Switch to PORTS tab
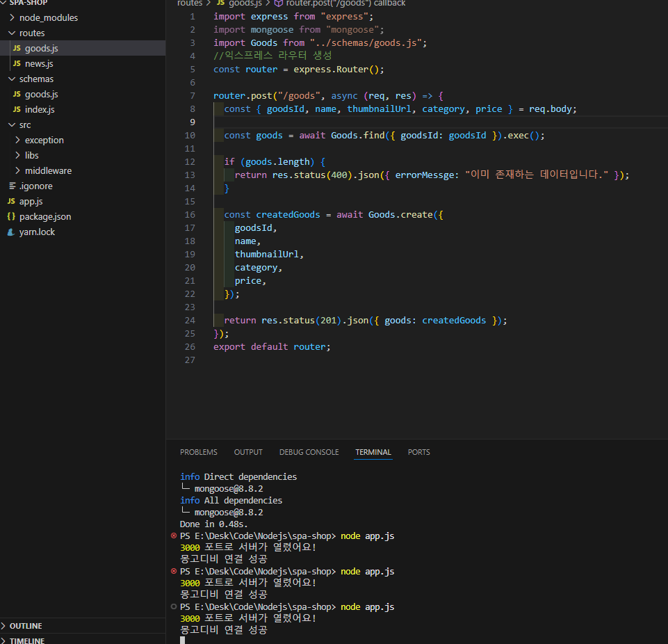Viewport: 668px width, 644px height. click(x=418, y=452)
